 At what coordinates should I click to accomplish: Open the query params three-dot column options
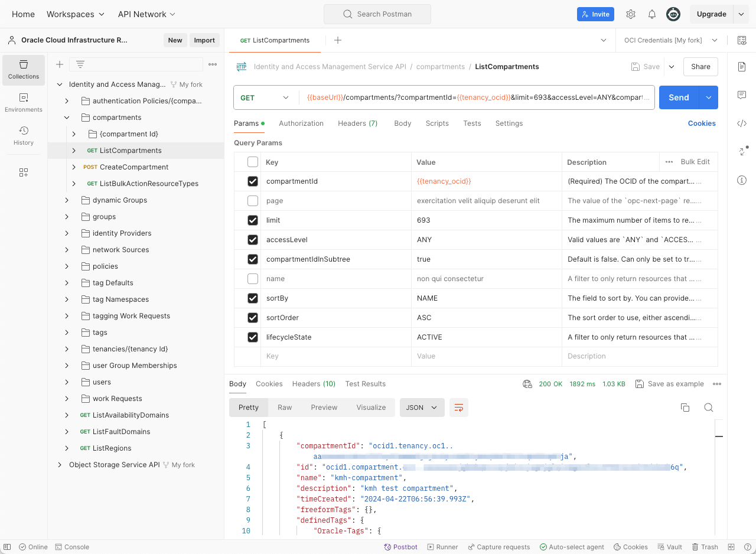coord(669,162)
